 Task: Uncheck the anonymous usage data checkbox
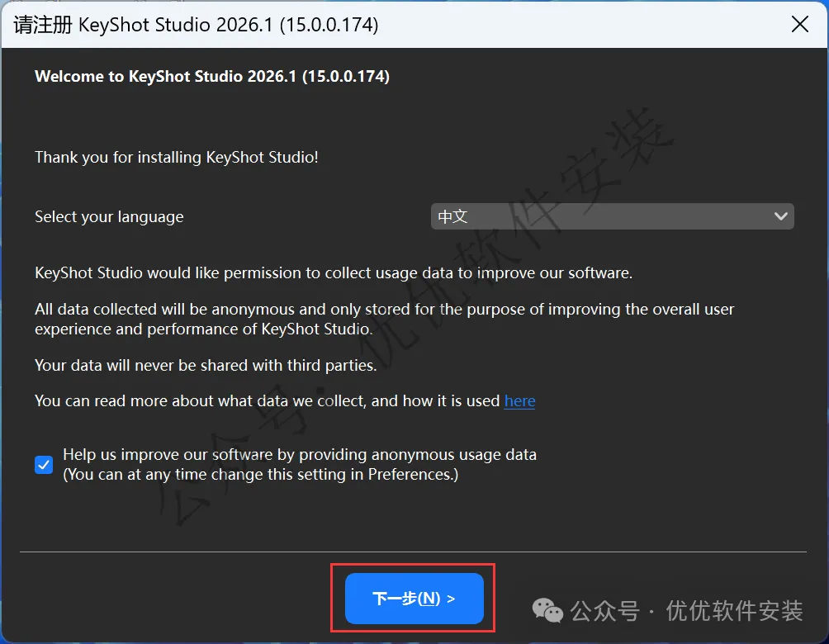coord(44,465)
